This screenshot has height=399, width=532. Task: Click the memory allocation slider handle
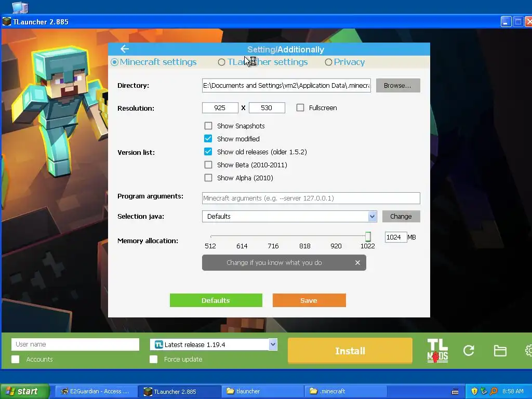(368, 236)
